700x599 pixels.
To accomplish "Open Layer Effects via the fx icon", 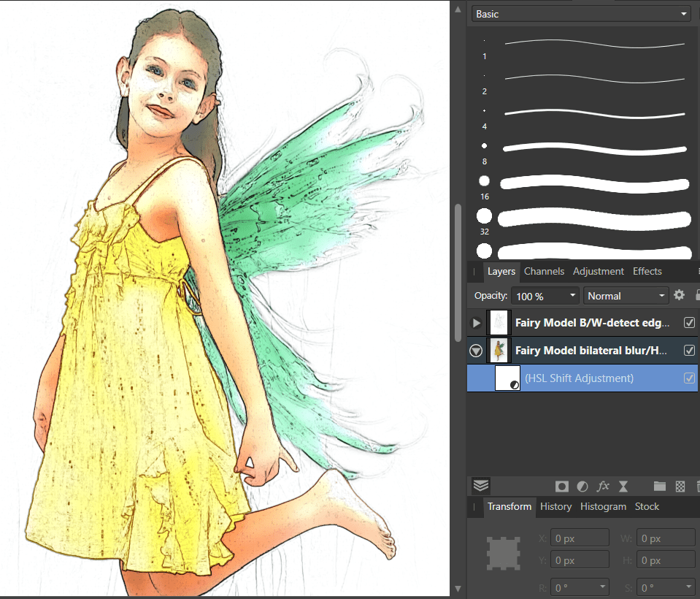I will point(603,486).
